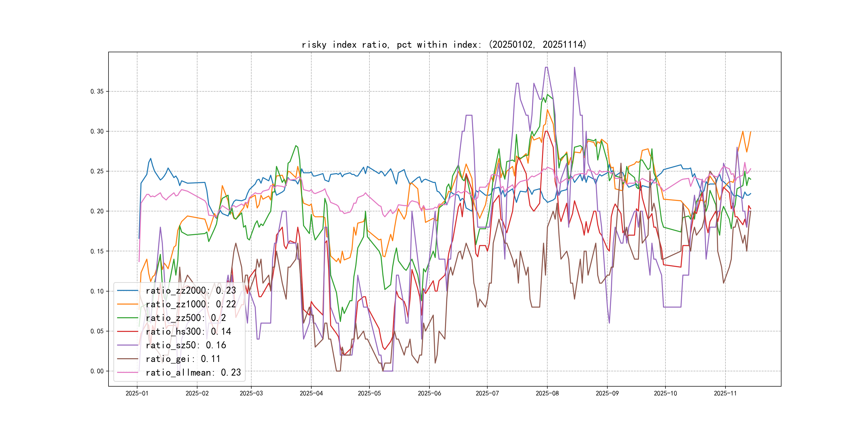The image size is (868, 434).
Task: Click the chart title text
Action: pos(444,44)
